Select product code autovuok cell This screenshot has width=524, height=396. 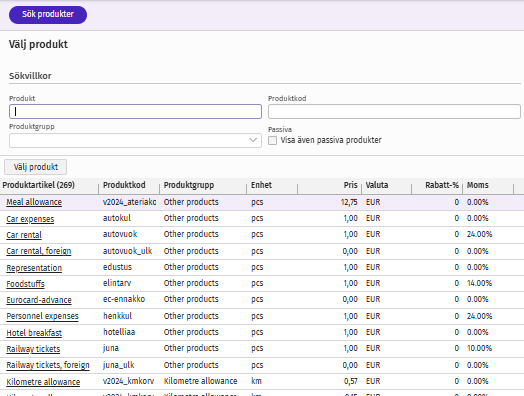pyautogui.click(x=120, y=234)
